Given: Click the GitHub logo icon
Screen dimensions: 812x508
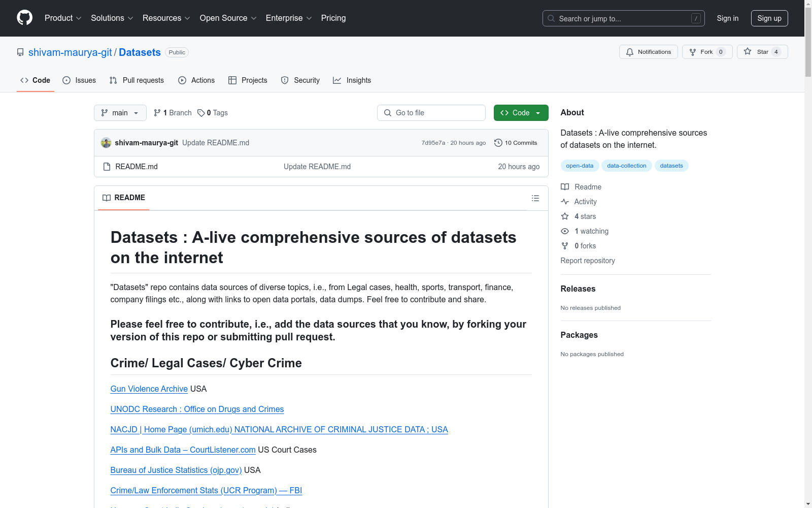Looking at the screenshot, I should point(24,18).
